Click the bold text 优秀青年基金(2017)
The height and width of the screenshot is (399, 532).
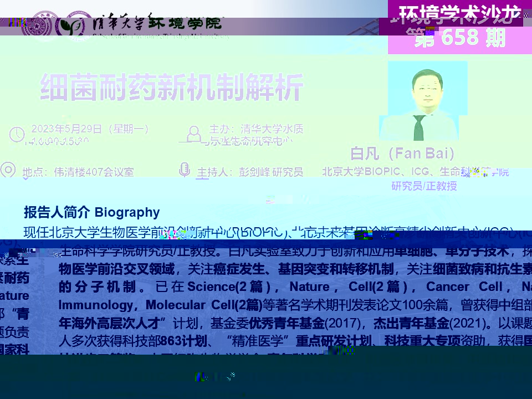[304, 323]
